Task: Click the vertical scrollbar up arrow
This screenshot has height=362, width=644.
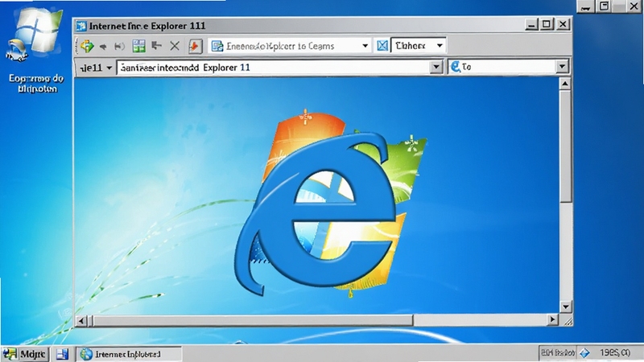Action: [x=565, y=84]
